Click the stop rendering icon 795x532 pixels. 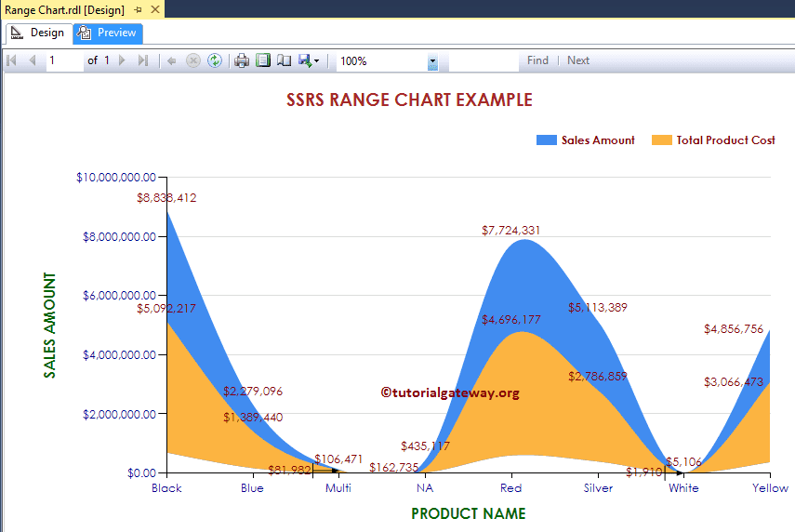click(x=193, y=60)
